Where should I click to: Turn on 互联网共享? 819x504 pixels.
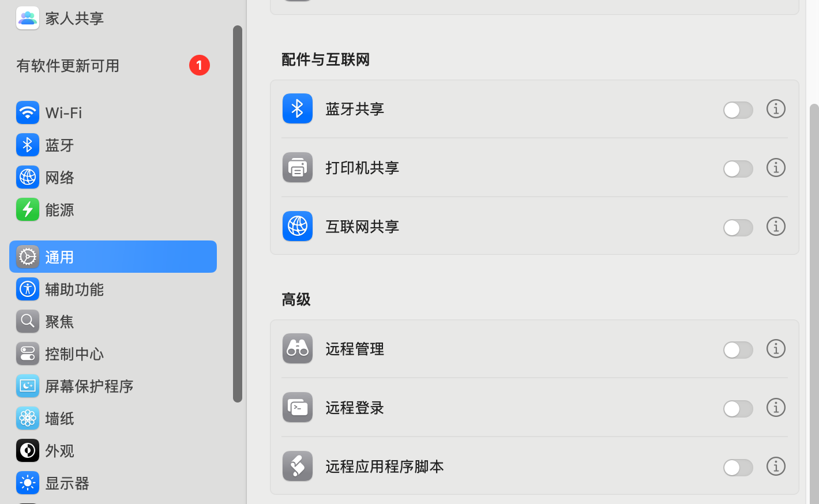click(738, 228)
